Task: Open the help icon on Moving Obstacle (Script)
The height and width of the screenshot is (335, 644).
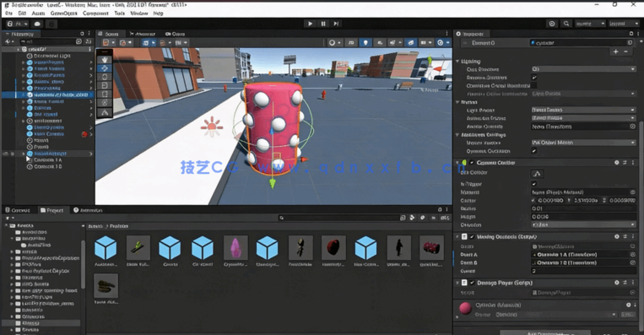Action: 617,236
